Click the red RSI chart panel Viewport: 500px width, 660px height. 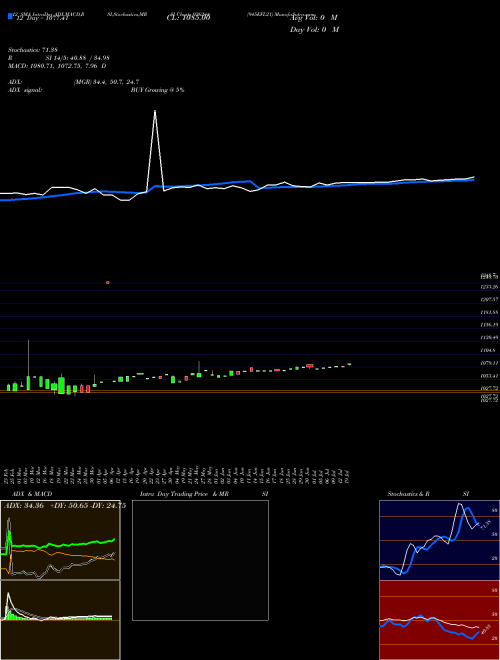[x=439, y=620]
